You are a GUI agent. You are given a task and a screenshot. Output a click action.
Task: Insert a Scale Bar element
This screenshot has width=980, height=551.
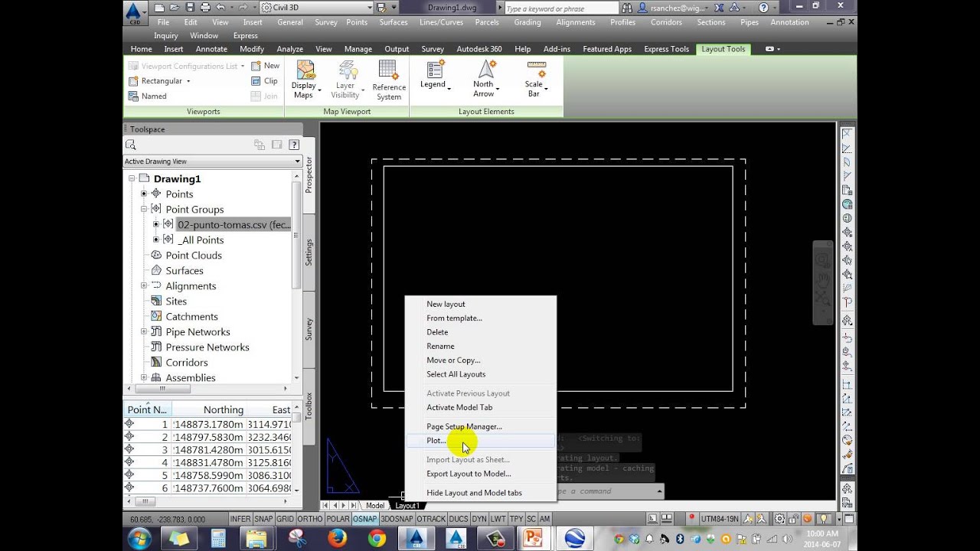pyautogui.click(x=534, y=80)
